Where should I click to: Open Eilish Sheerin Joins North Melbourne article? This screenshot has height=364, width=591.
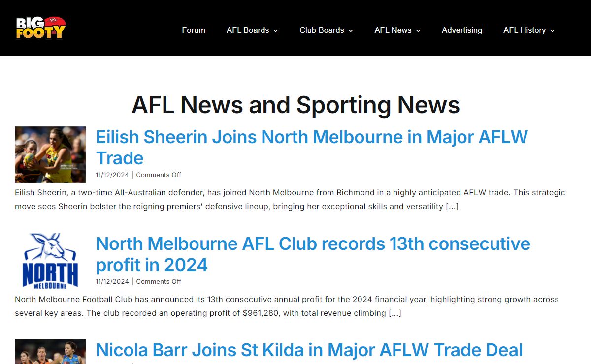click(x=312, y=147)
